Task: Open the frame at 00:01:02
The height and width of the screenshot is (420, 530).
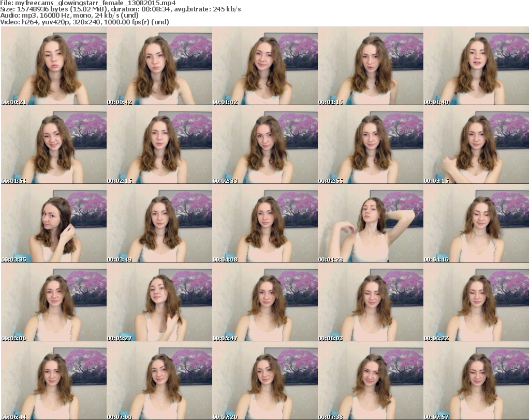Action: [265, 66]
